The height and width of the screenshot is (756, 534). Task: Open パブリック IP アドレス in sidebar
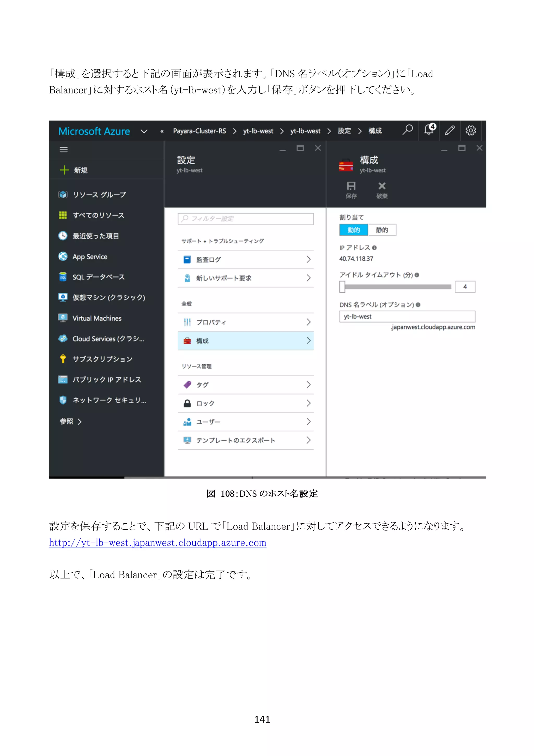click(x=100, y=379)
